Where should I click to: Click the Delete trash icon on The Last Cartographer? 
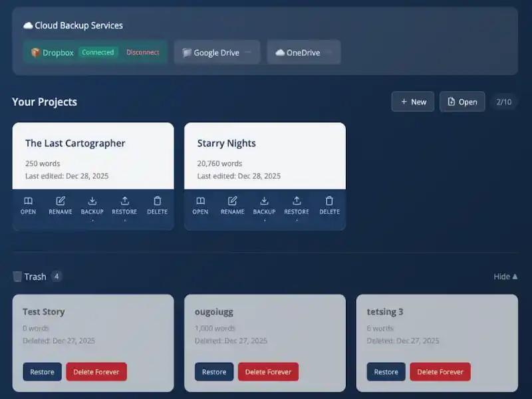157,201
